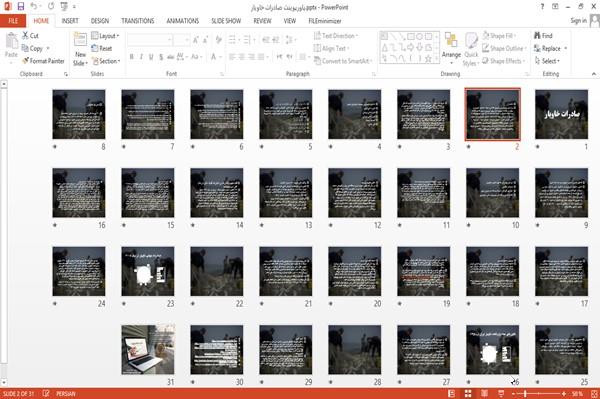Open the Layout dropdown
Viewport: 600px width, 399px height.
click(x=105, y=36)
